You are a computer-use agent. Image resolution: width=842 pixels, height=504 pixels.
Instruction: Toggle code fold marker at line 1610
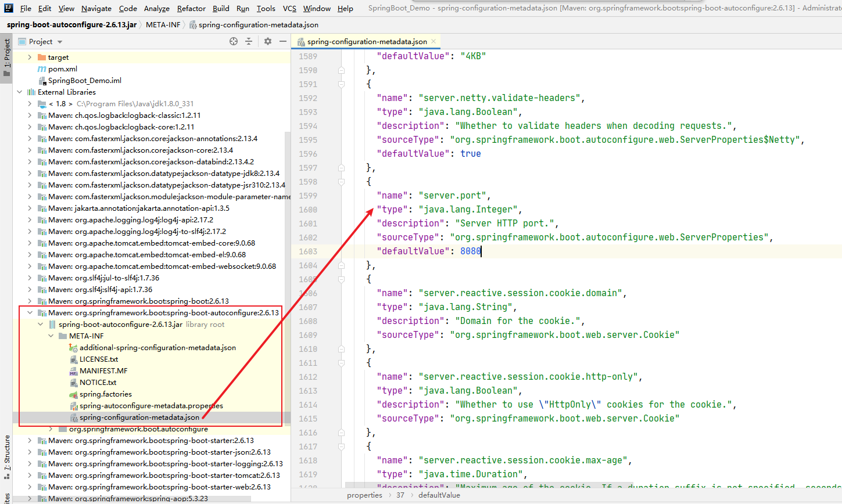click(x=341, y=348)
